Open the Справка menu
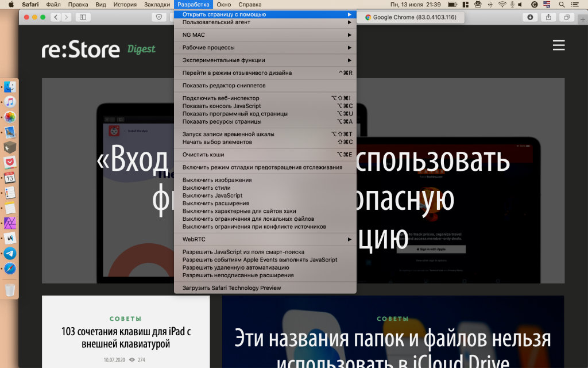 tap(250, 5)
